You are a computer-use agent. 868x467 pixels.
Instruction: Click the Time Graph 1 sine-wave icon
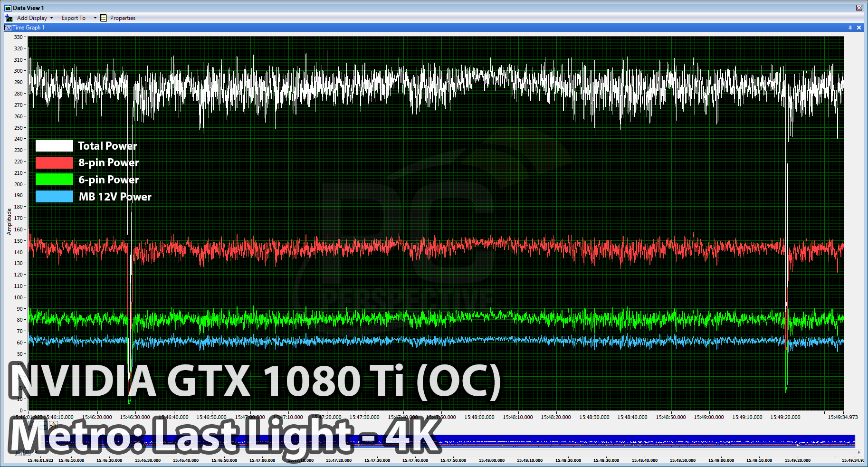(8, 28)
